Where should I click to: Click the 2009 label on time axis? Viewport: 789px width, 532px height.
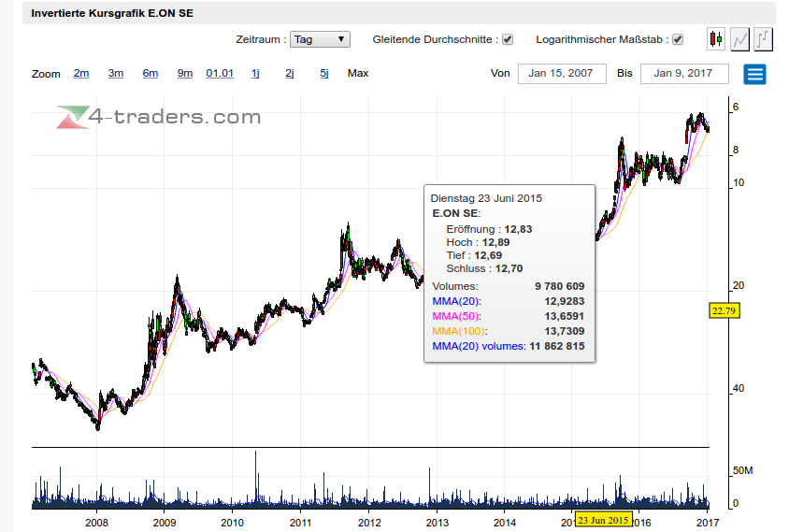[x=165, y=523]
